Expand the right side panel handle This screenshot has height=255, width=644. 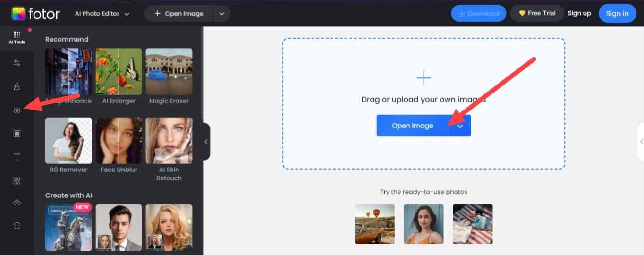click(x=641, y=142)
